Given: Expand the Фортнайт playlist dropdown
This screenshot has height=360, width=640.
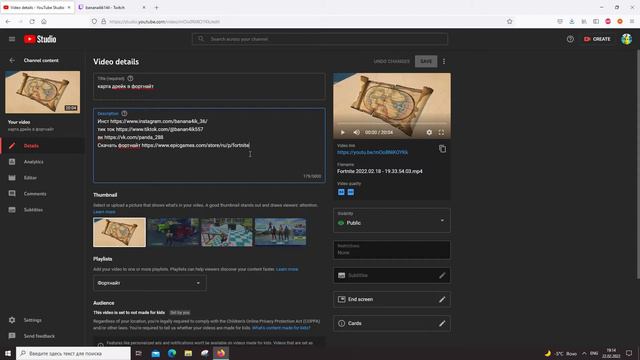Looking at the screenshot, I should point(150,283).
